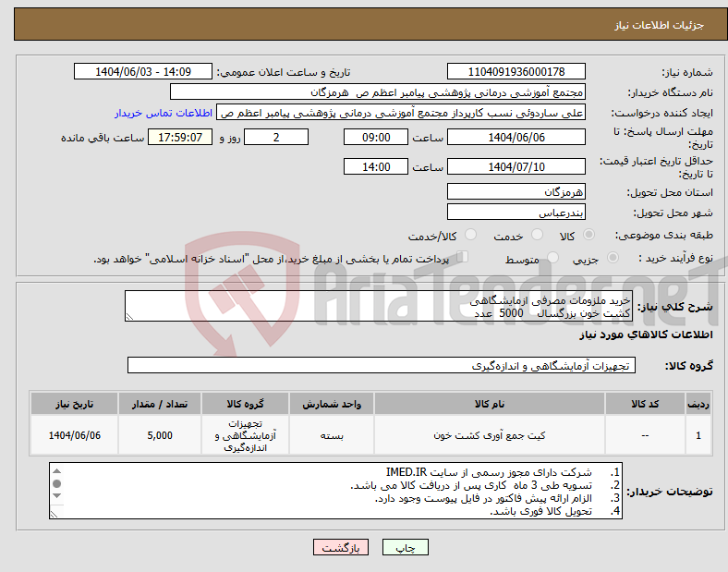
Task: Click the need date cell 1404/06/06
Action: [x=74, y=435]
